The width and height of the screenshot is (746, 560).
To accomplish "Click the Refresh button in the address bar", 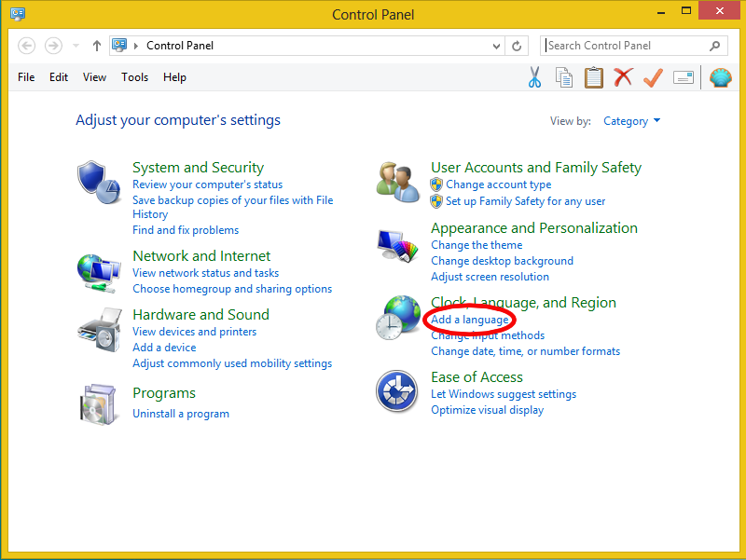I will click(x=517, y=45).
